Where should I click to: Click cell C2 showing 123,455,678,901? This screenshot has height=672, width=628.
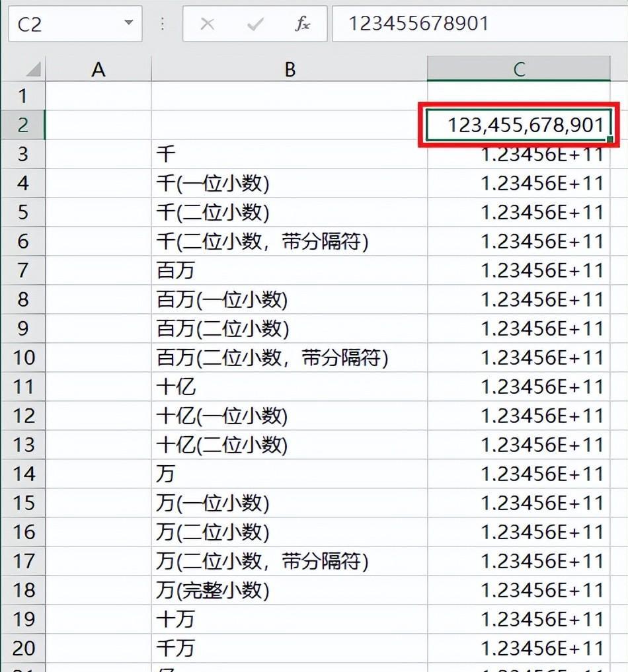coord(519,125)
